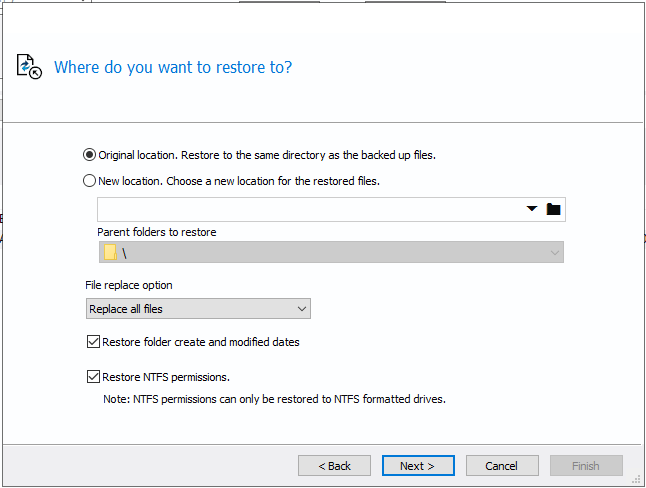Viewport: 646px width, 488px height.
Task: Click the 'File replace option' label
Action: pyautogui.click(x=129, y=285)
